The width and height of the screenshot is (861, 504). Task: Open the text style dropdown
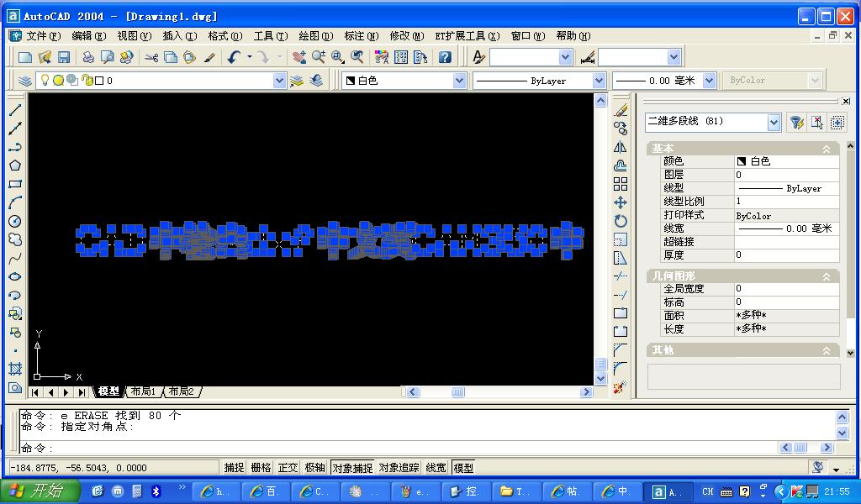click(x=566, y=57)
